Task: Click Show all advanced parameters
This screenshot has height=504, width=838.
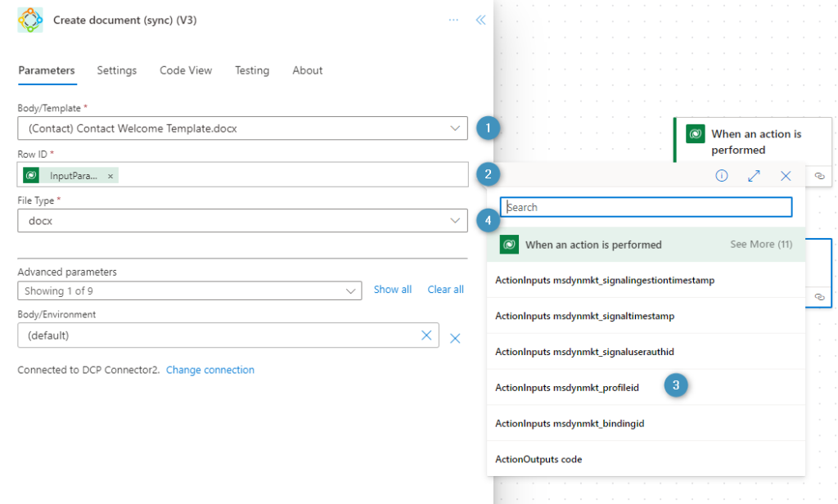Action: (x=393, y=289)
